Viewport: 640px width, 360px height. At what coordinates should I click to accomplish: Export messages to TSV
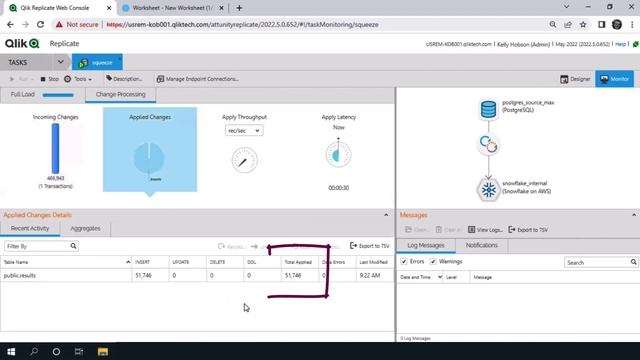click(528, 230)
